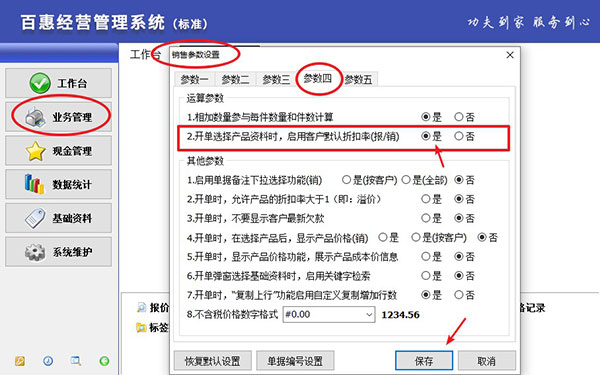Open the 基础资料 sidebar module
Viewport: 600px width, 375px height.
pyautogui.click(x=59, y=218)
